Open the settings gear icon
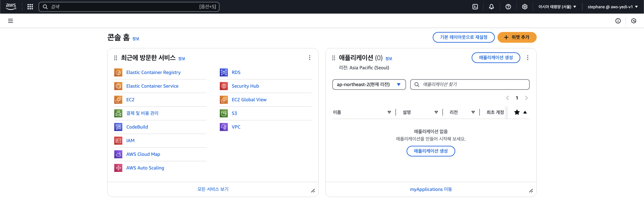This screenshot has height=203, width=644. click(x=525, y=7)
